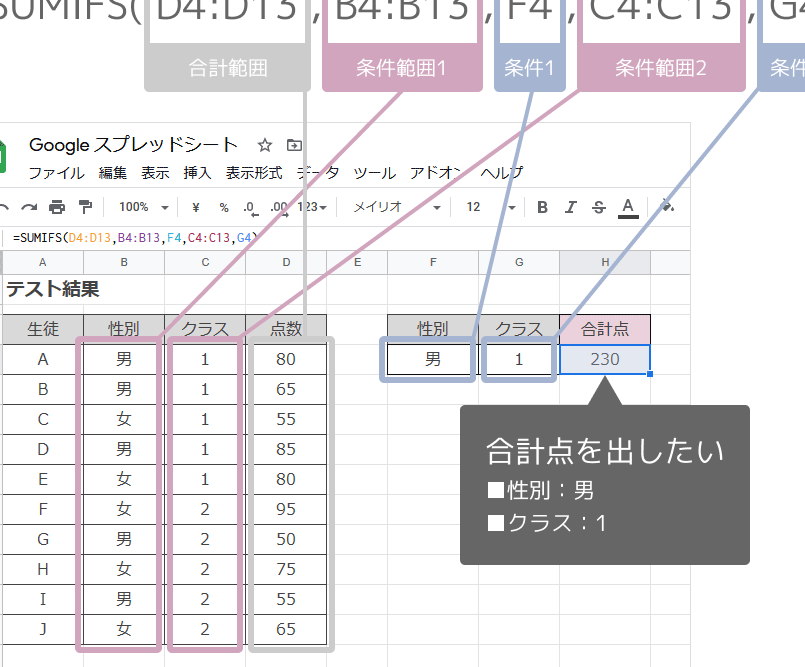Viewport: 805px width, 667px height.
Task: Click the star icon to favorite document
Action: [264, 145]
